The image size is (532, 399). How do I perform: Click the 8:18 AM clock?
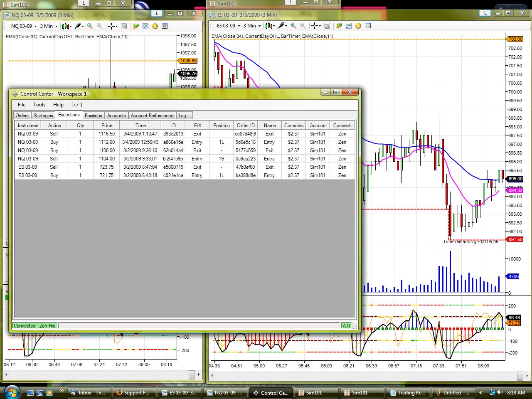pos(516,392)
